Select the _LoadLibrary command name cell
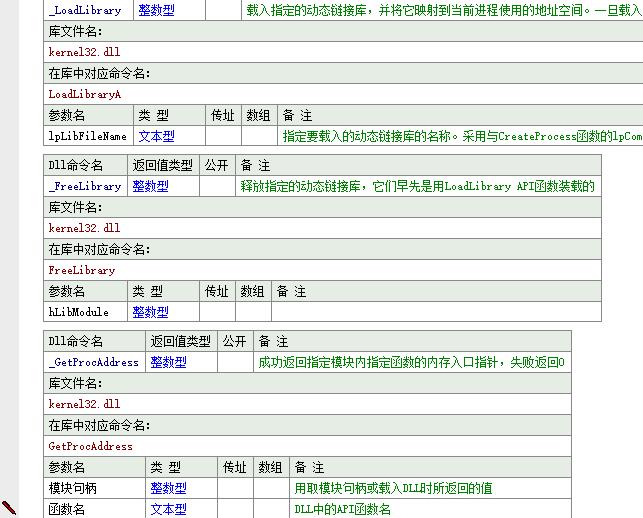Screen dimensions: 643x518 88,10
